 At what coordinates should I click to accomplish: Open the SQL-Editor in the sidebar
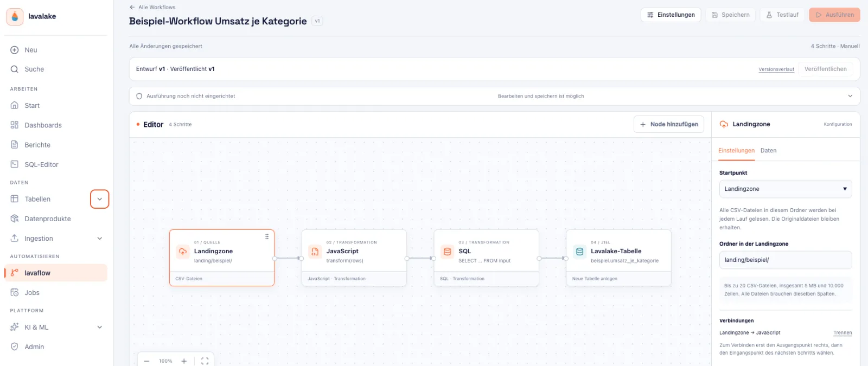coord(56,164)
